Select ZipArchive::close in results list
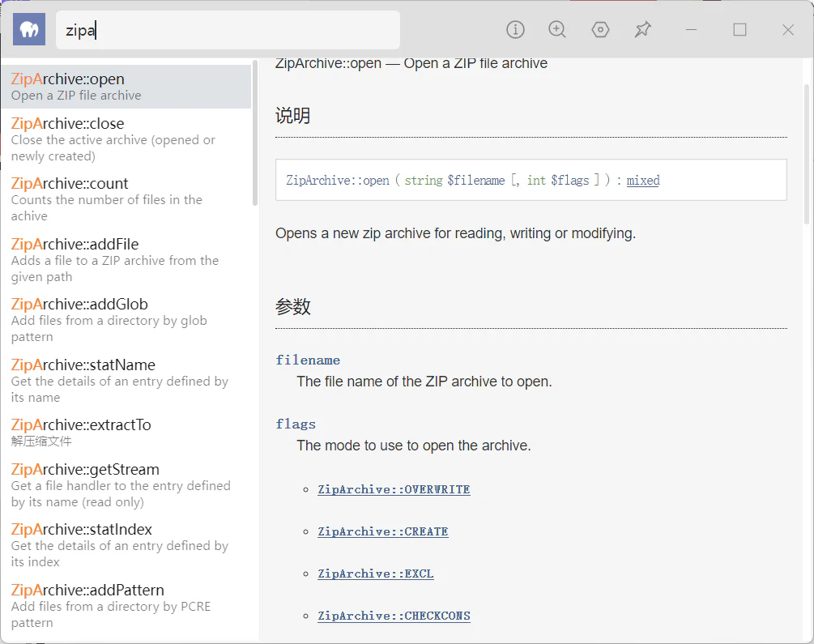The height and width of the screenshot is (644, 814). [126, 139]
